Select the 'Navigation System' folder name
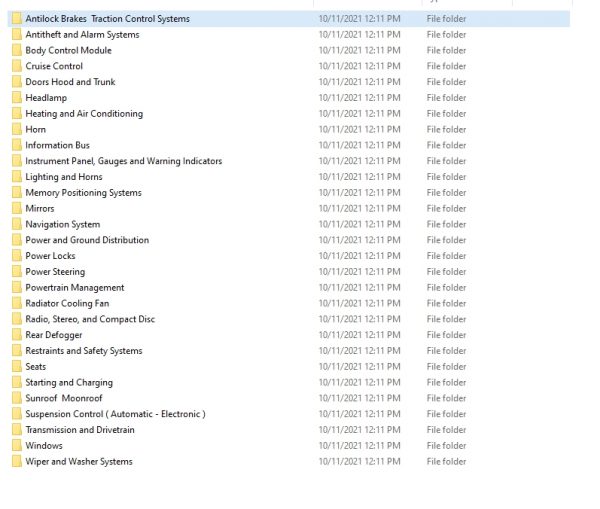The width and height of the screenshot is (600, 509). click(x=63, y=224)
